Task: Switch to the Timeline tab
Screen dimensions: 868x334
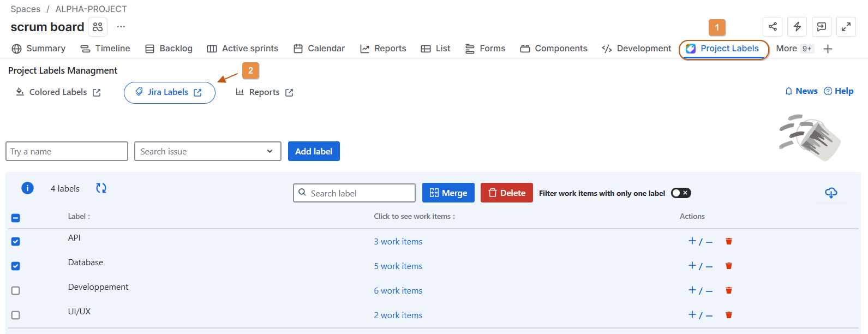Action: click(x=105, y=49)
